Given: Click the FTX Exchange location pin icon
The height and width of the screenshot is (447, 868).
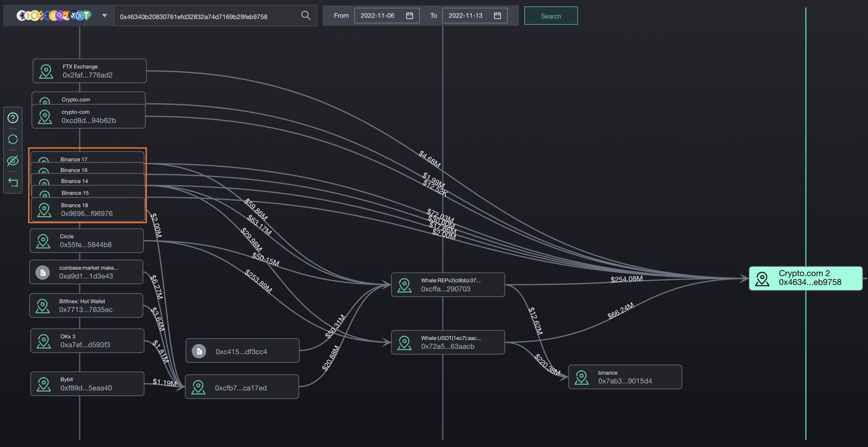Looking at the screenshot, I should pyautogui.click(x=46, y=71).
